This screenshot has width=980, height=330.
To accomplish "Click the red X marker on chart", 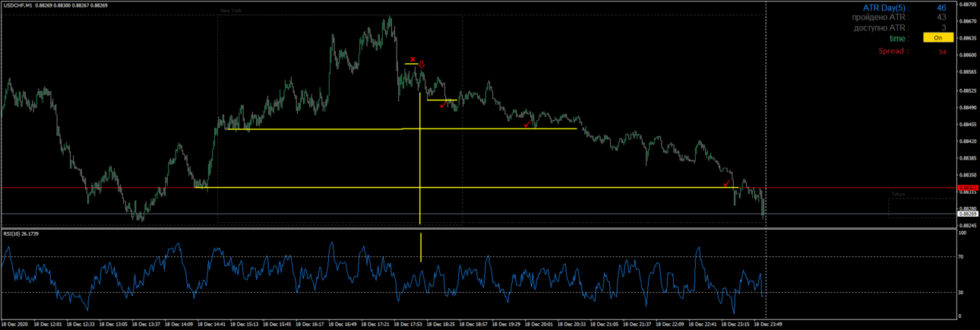I will tap(413, 59).
